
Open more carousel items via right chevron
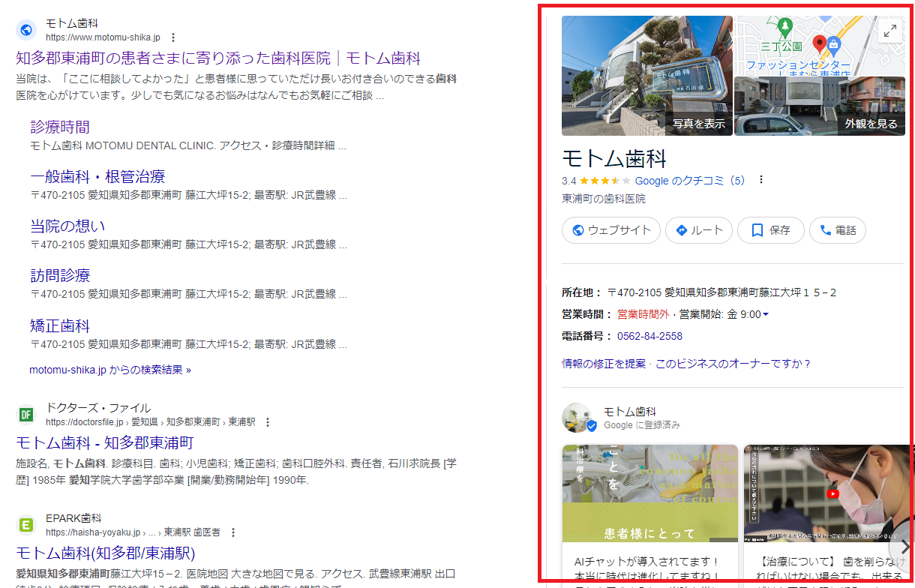tap(904, 547)
